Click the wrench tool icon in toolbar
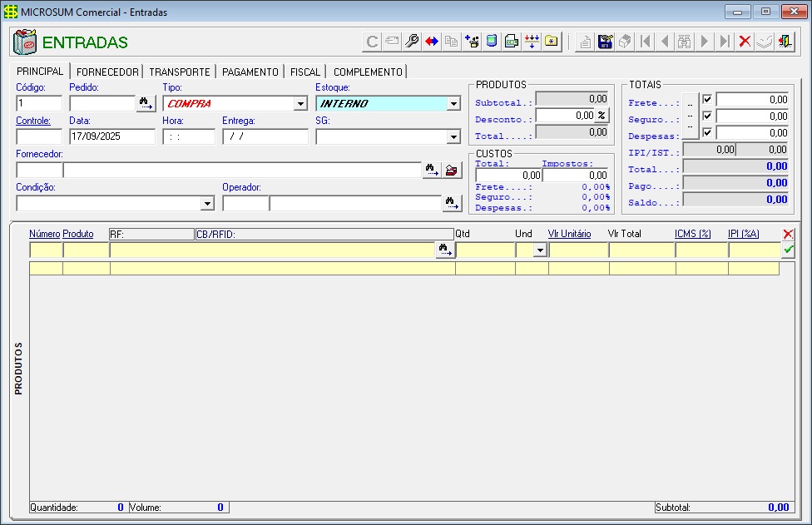 tap(412, 42)
